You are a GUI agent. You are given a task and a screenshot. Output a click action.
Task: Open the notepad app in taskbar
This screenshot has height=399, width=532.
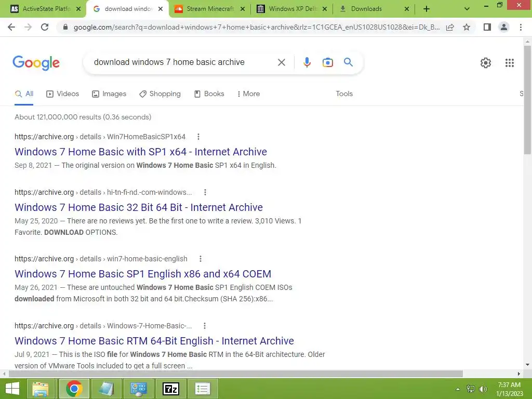(x=106, y=389)
